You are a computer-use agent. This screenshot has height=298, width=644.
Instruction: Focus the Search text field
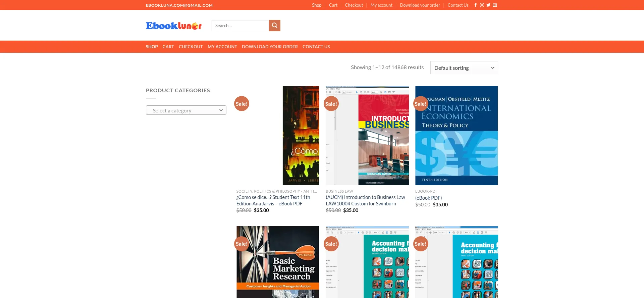240,26
